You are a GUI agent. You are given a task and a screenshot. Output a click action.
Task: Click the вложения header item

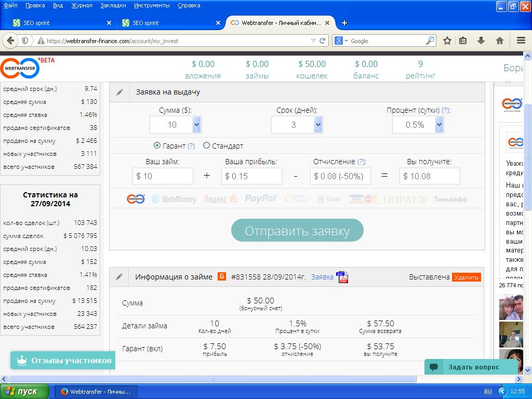pos(203,70)
